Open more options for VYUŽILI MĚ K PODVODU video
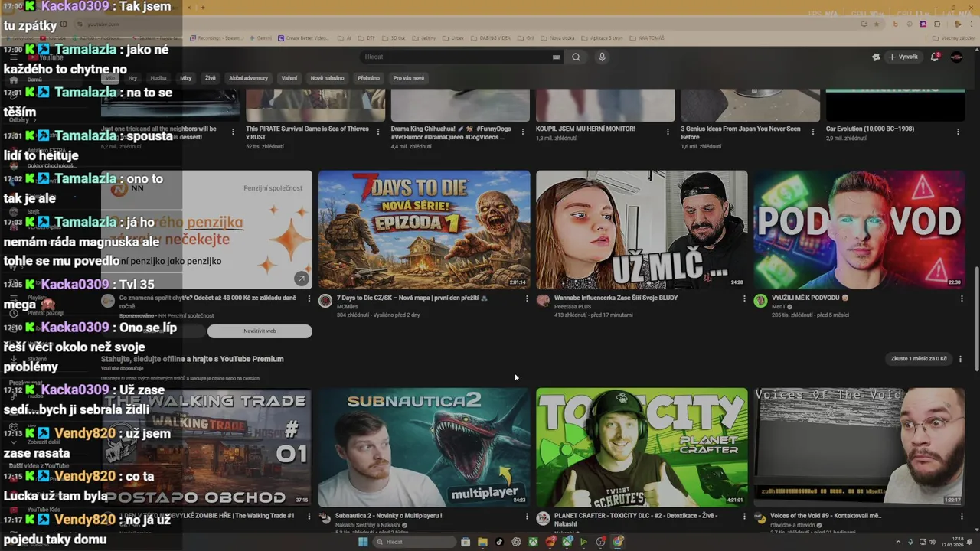Image resolution: width=980 pixels, height=551 pixels. click(962, 298)
